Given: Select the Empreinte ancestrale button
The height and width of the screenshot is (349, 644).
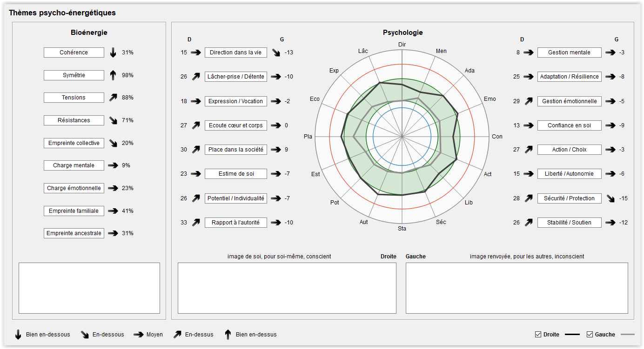Looking at the screenshot, I should tap(74, 233).
